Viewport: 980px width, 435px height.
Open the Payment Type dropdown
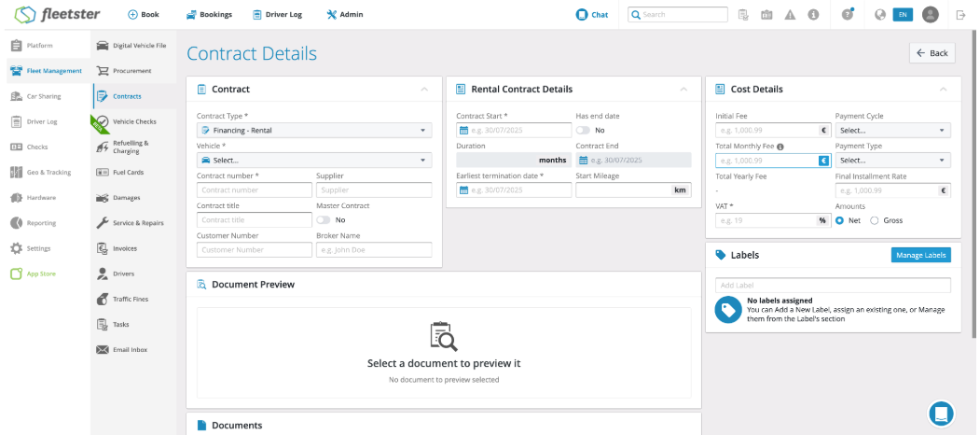click(x=893, y=161)
